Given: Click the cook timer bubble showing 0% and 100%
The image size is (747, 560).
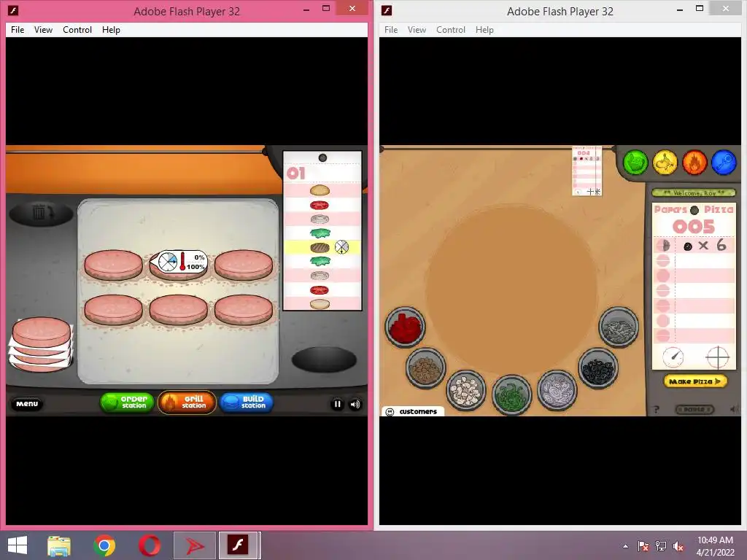Looking at the screenshot, I should [180, 262].
